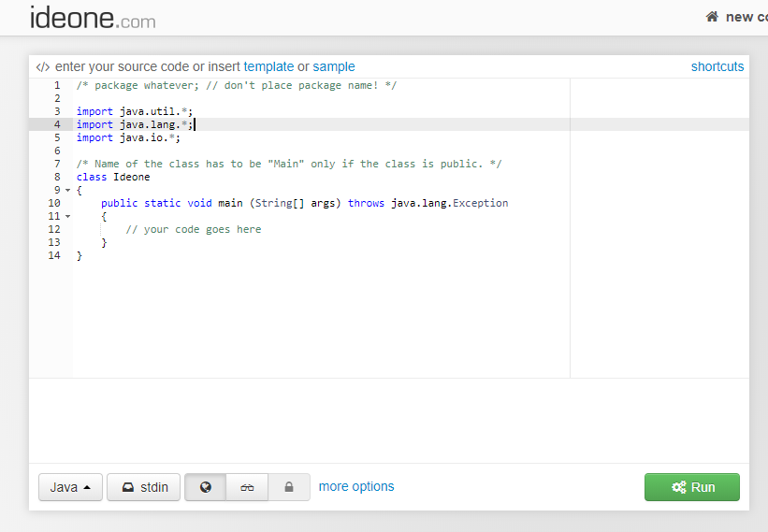Click the package whatever comment on line 1
Screen dimensions: 768x532
point(237,85)
